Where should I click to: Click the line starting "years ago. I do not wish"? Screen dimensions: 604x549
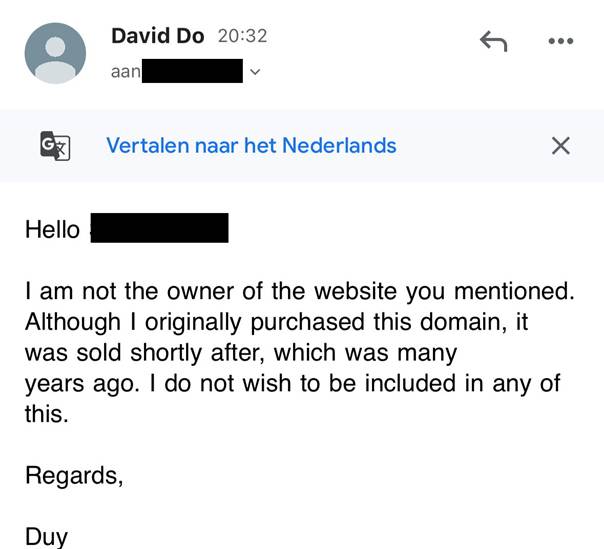(x=292, y=384)
